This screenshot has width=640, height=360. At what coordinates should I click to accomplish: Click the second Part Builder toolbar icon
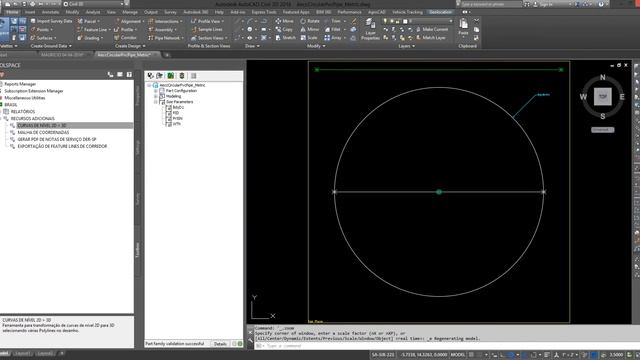[x=160, y=76]
